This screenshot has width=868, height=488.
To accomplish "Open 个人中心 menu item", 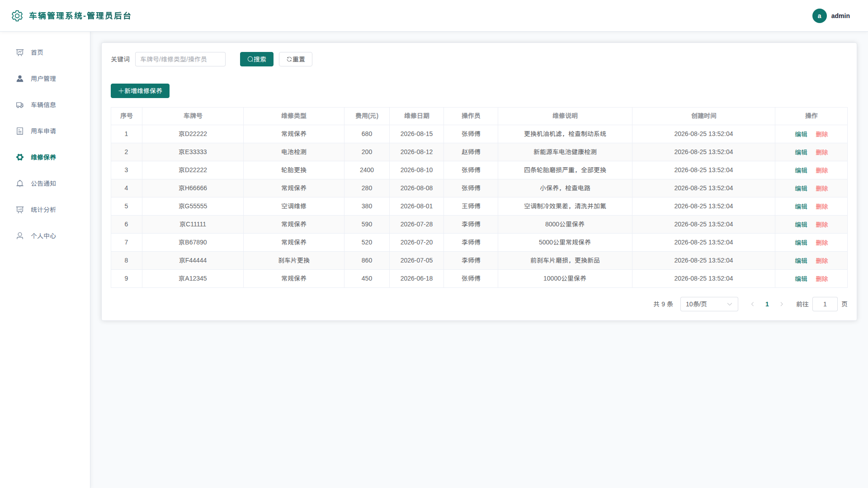I will 45,236.
